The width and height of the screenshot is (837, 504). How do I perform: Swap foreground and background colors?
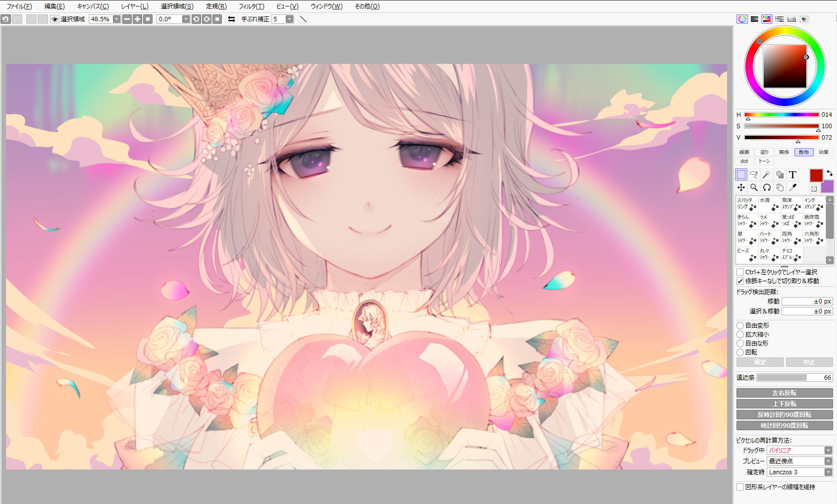click(830, 173)
